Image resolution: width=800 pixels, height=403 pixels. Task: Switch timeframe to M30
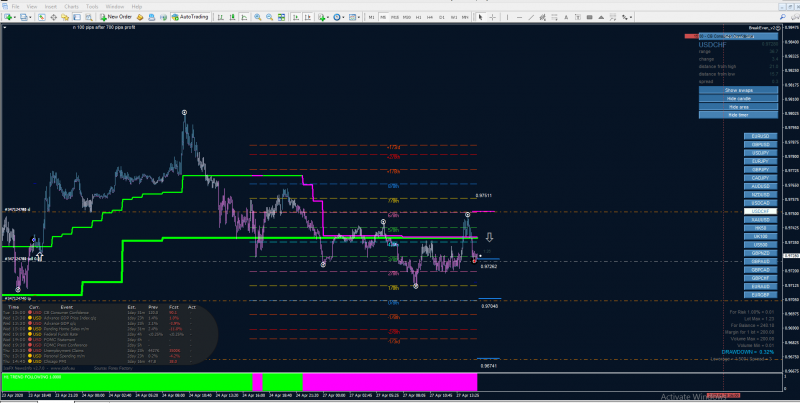[x=407, y=17]
